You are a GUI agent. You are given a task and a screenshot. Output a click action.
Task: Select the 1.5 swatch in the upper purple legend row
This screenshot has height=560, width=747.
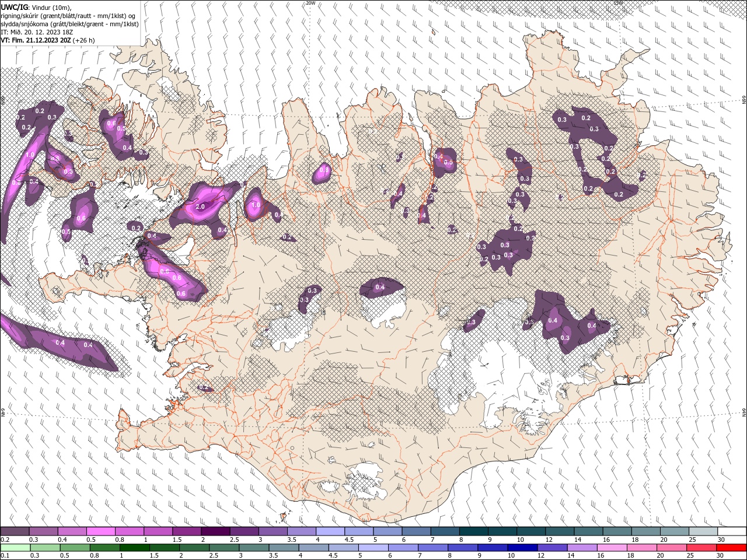[187, 531]
